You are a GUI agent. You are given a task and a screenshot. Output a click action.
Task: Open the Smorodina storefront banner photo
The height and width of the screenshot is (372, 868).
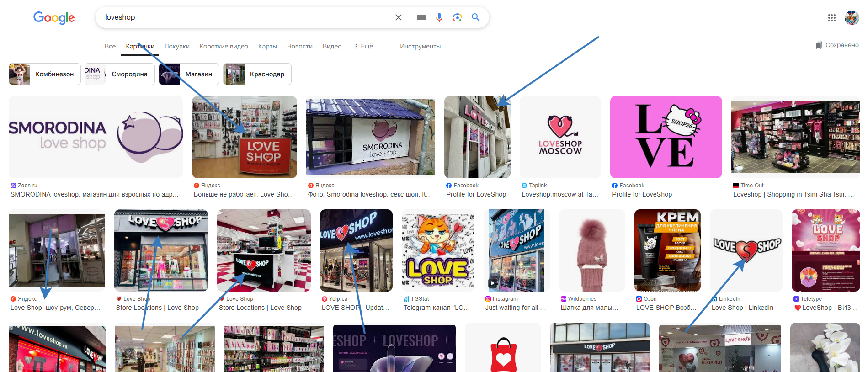click(x=371, y=137)
